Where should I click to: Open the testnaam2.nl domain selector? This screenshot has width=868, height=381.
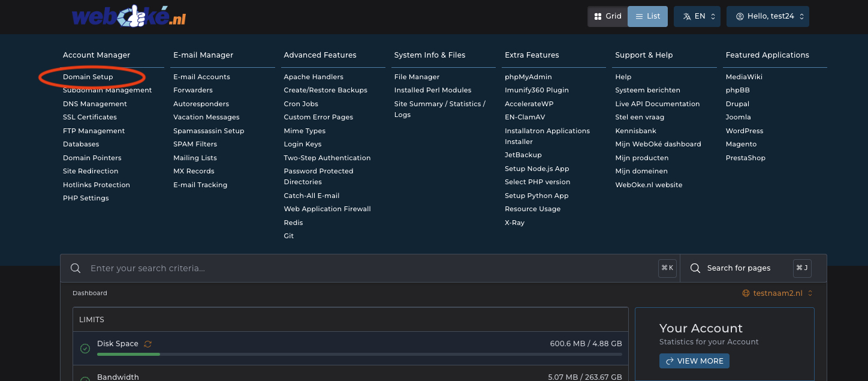[x=777, y=293]
